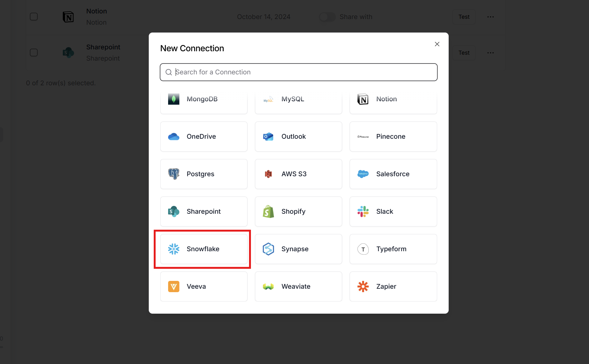589x364 pixels.
Task: Click the Notion name in the background table
Action: click(97, 11)
